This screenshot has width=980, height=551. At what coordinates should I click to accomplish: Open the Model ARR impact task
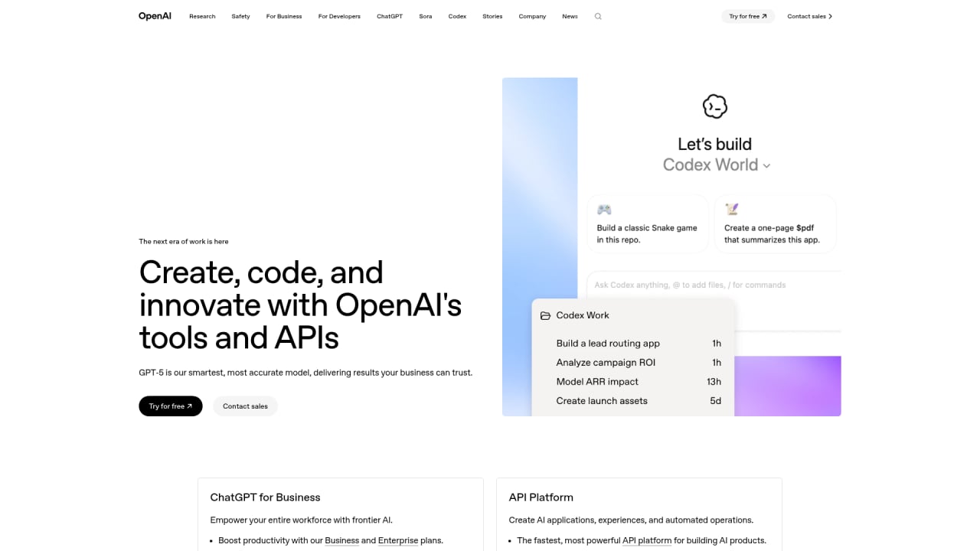639,382
